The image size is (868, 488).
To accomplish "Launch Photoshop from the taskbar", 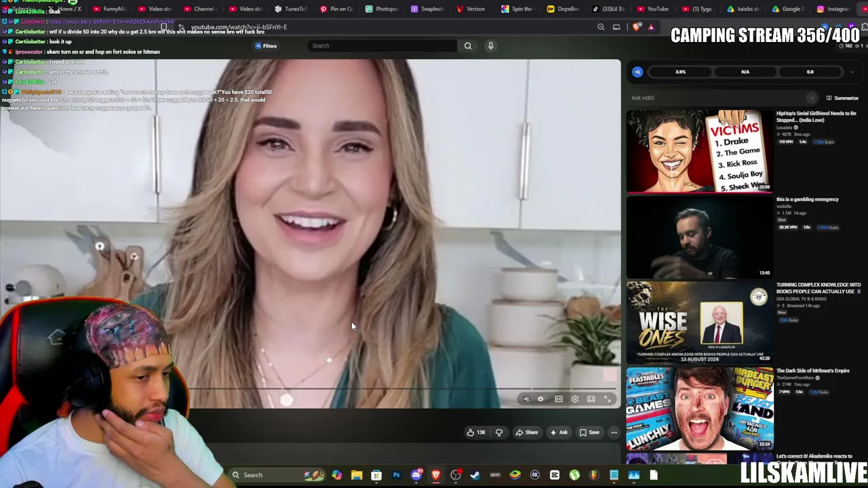I will [x=396, y=475].
